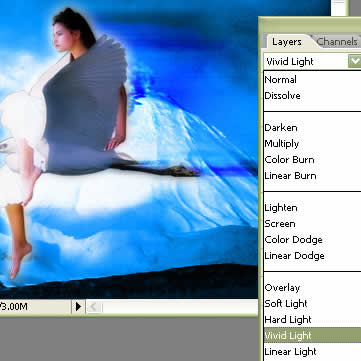Open the blend mode dropdown arrow
Viewport: 361px width, 361px height.
click(x=354, y=61)
